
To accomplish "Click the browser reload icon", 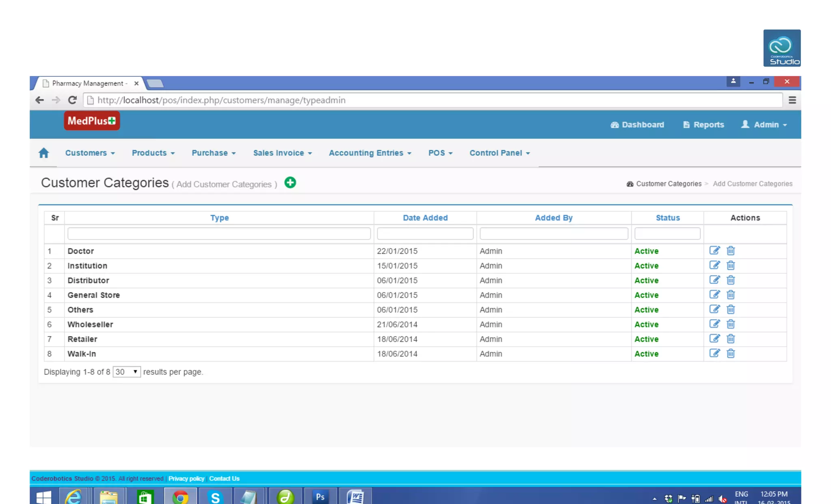I will (72, 100).
